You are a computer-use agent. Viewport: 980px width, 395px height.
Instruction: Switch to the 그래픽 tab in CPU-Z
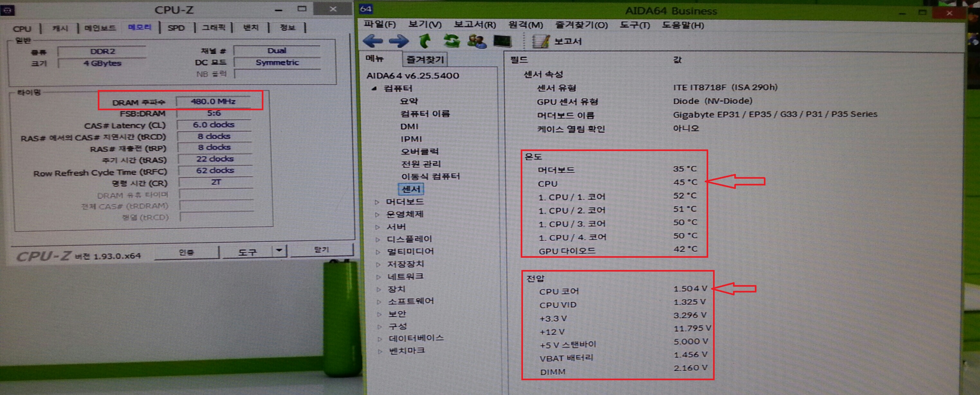[214, 27]
